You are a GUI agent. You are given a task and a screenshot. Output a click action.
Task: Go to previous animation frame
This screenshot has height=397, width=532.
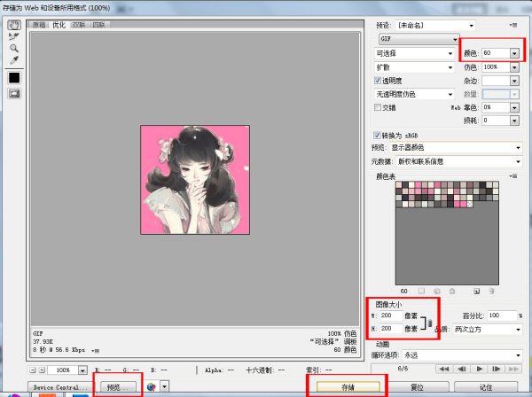pos(461,369)
